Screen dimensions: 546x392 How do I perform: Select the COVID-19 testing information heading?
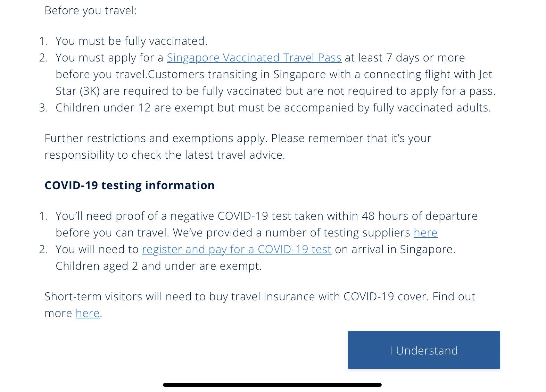pos(130,185)
